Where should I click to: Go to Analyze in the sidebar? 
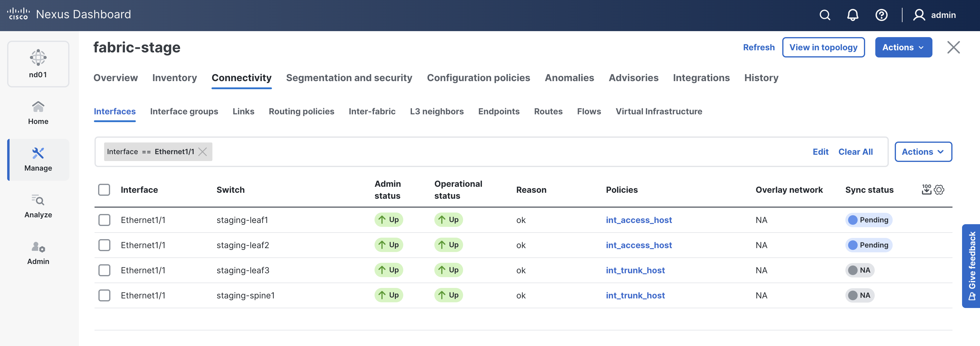click(x=38, y=206)
